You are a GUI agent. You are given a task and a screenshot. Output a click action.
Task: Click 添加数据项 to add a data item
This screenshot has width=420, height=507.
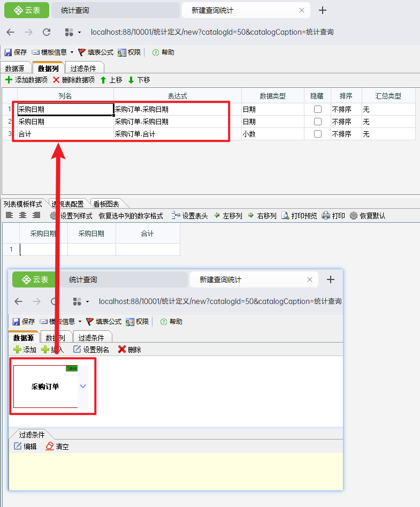tap(27, 80)
